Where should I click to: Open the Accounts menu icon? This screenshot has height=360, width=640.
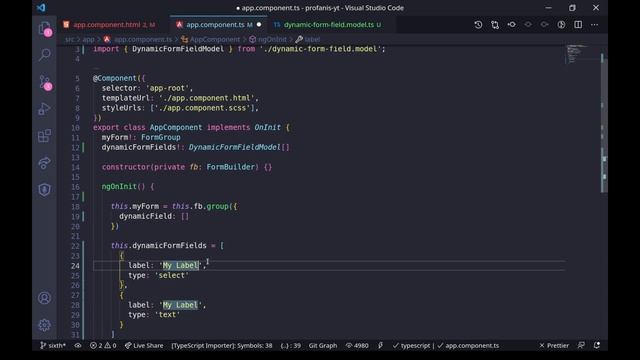coord(44,298)
